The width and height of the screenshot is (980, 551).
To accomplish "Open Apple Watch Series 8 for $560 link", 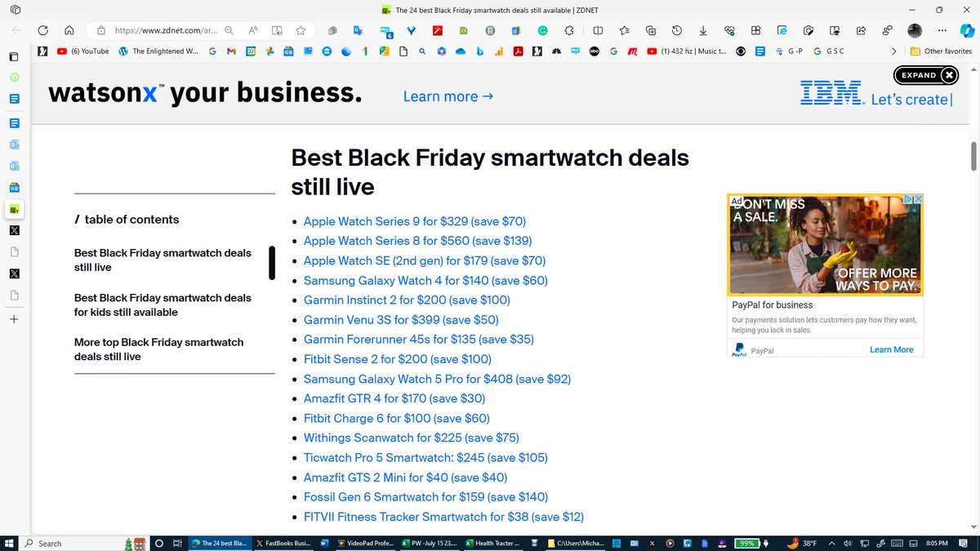I will (417, 241).
